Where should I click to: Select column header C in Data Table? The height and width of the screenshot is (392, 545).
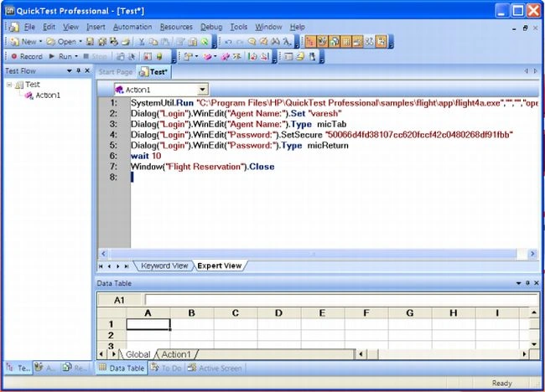[x=236, y=313]
